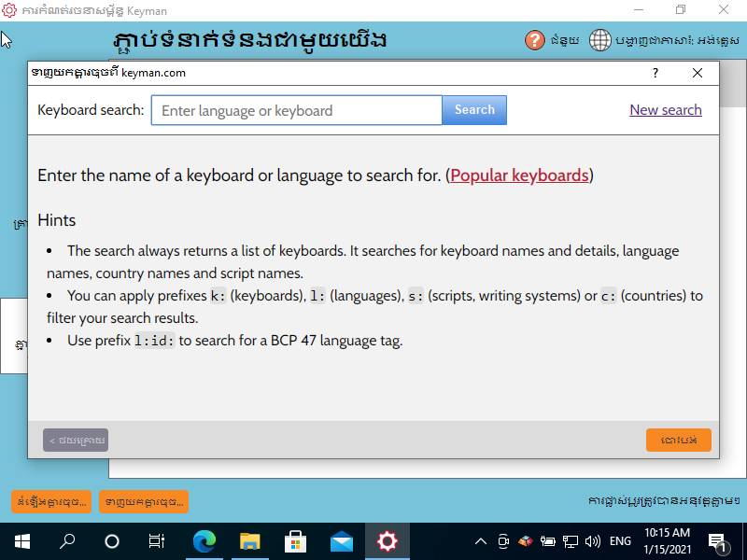Open the Windows Start menu
The height and width of the screenshot is (560, 747).
click(22, 541)
